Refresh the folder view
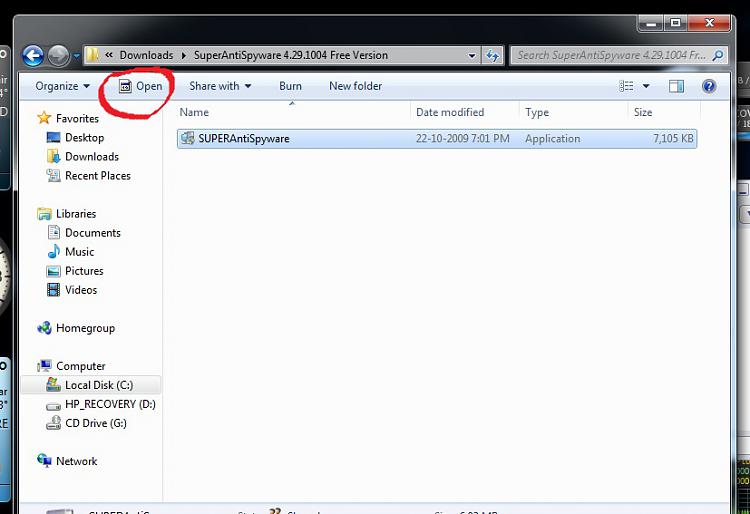Screen dimensions: 750x514 point(493,55)
